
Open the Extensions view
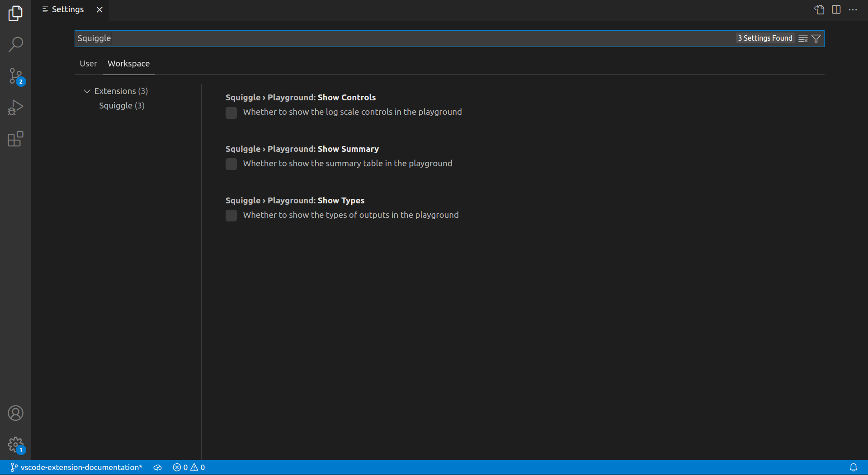click(15, 139)
